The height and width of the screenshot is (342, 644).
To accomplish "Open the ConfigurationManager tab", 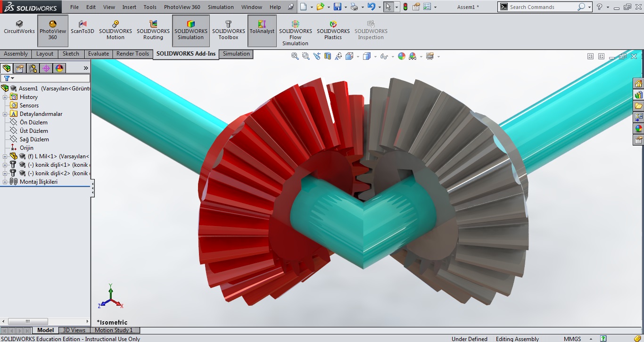I will pyautogui.click(x=33, y=68).
